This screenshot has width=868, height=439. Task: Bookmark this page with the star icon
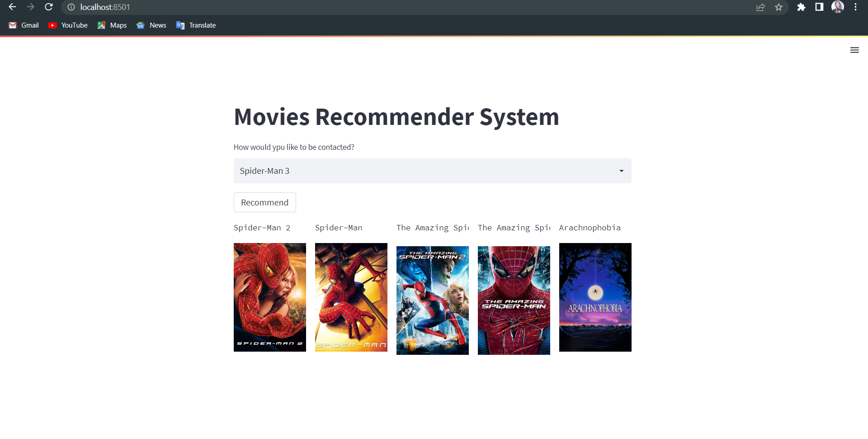778,7
